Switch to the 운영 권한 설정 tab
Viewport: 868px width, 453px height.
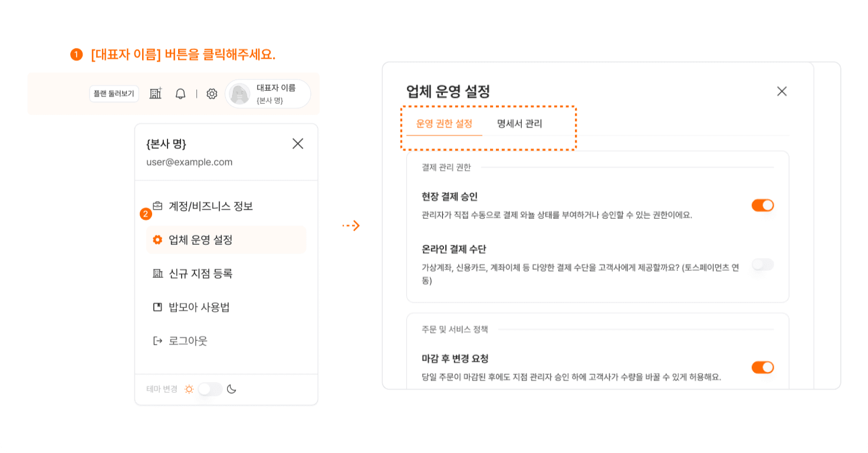coord(444,124)
